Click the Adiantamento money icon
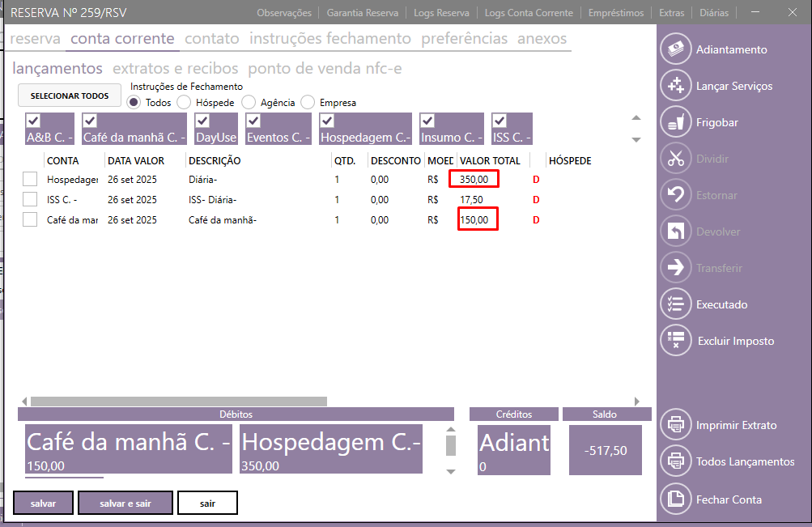 point(675,49)
